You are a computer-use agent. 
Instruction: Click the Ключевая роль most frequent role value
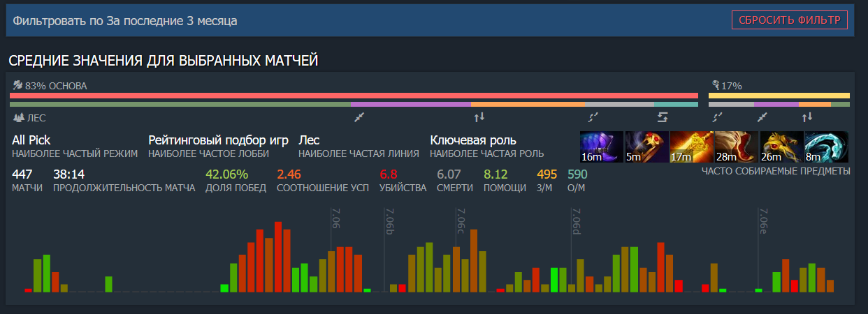click(473, 140)
